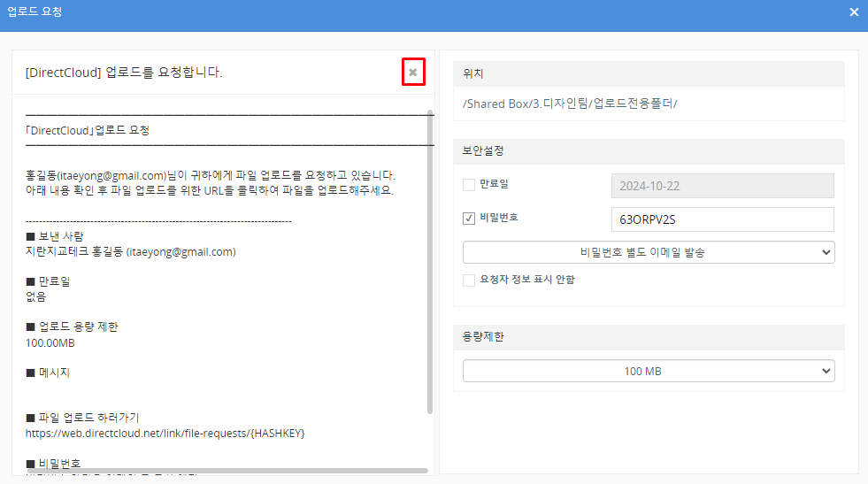Uncheck the 비밀번호 password checkbox
This screenshot has width=868, height=484.
[x=469, y=219]
